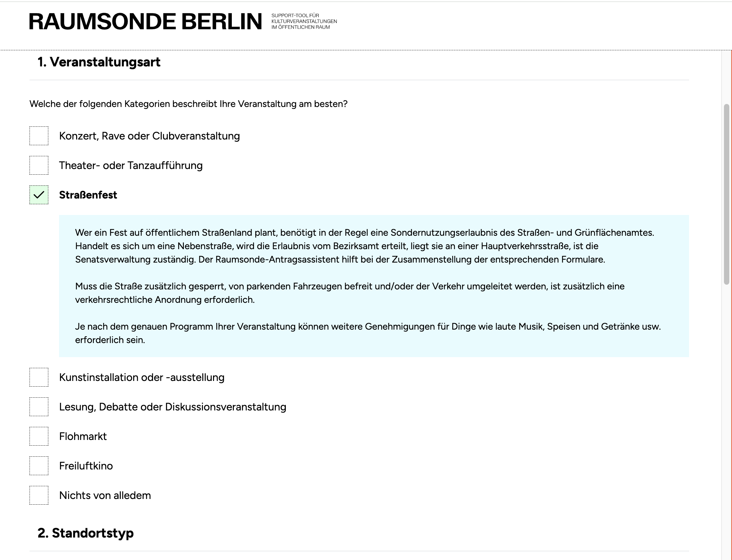Mark the Nichts von alledem checkbox
The image size is (732, 560).
tap(39, 495)
